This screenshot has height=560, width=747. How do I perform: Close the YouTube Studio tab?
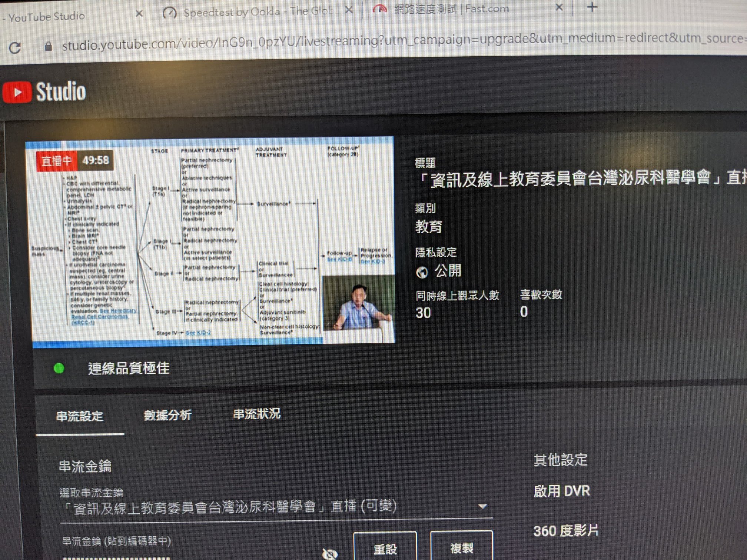[139, 14]
